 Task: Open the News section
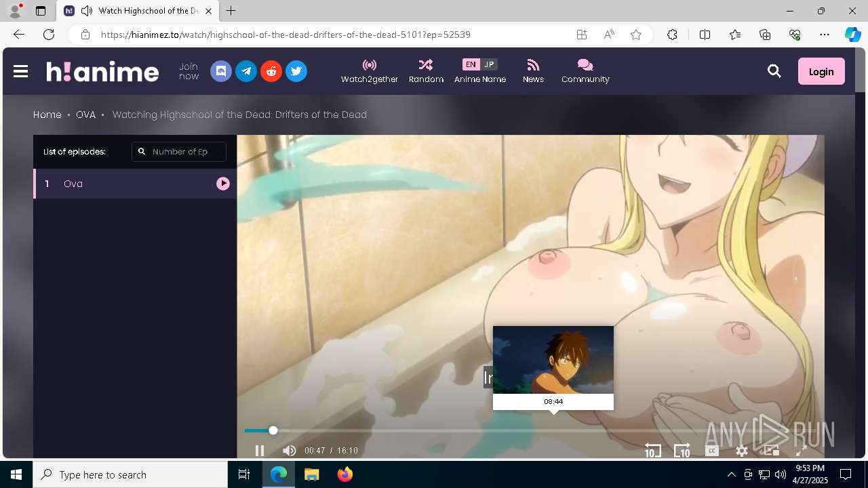533,71
